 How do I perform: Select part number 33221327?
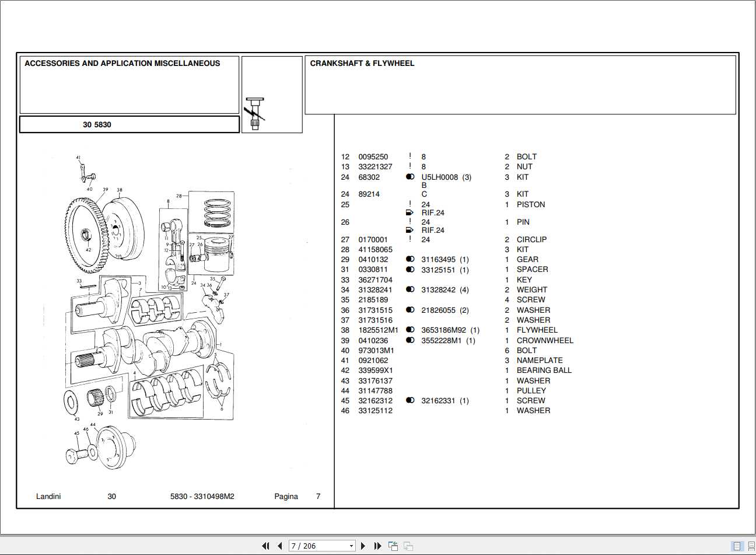(x=375, y=166)
